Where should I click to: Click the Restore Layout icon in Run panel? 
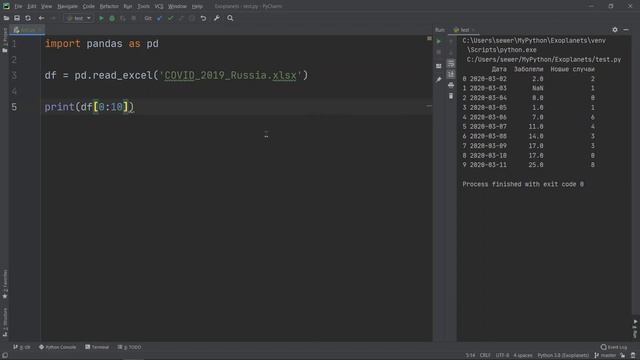coord(439,66)
